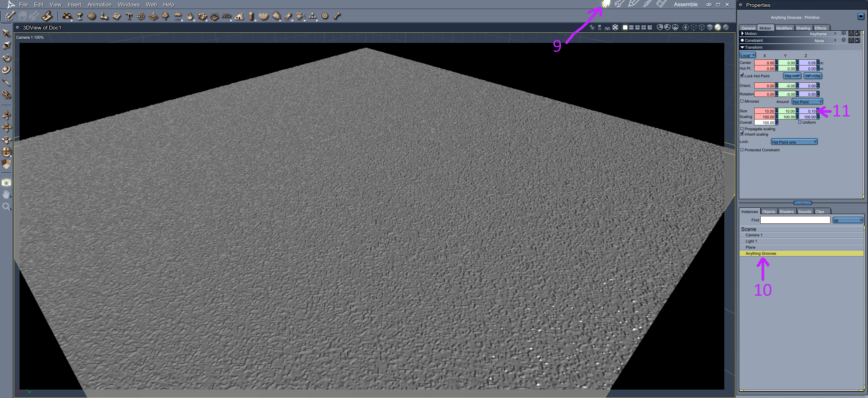The image size is (868, 398).
Task: Select Camera 1 in scene list
Action: [801, 235]
